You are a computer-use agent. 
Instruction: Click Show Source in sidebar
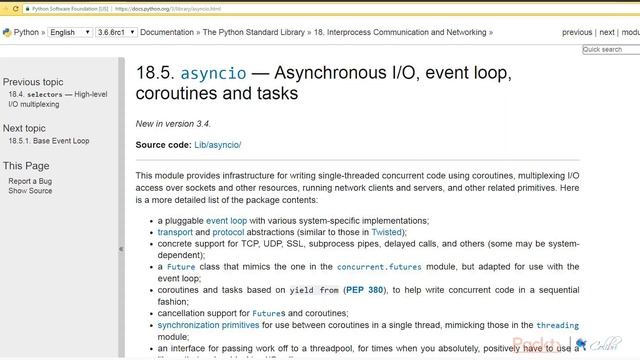pos(30,191)
